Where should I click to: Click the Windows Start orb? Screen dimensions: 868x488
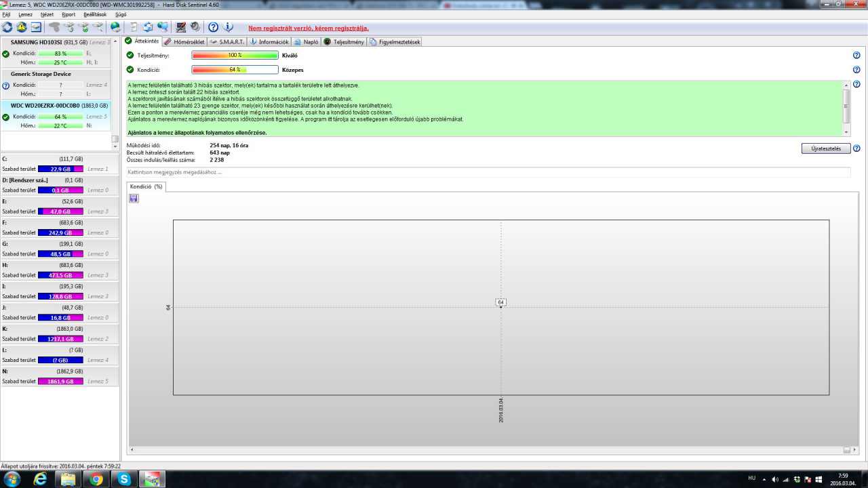pos(12,479)
